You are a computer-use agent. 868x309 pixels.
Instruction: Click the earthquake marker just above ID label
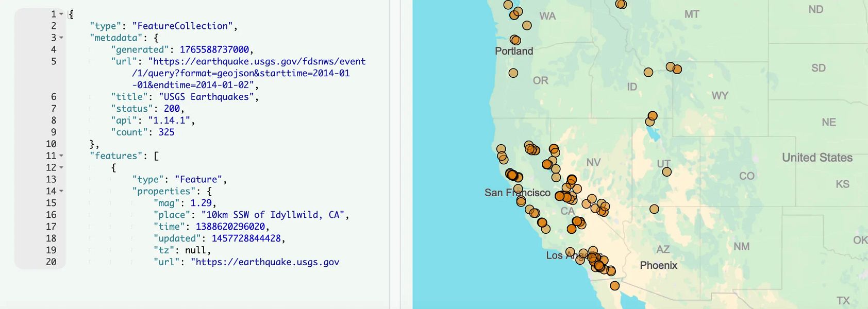pos(648,73)
